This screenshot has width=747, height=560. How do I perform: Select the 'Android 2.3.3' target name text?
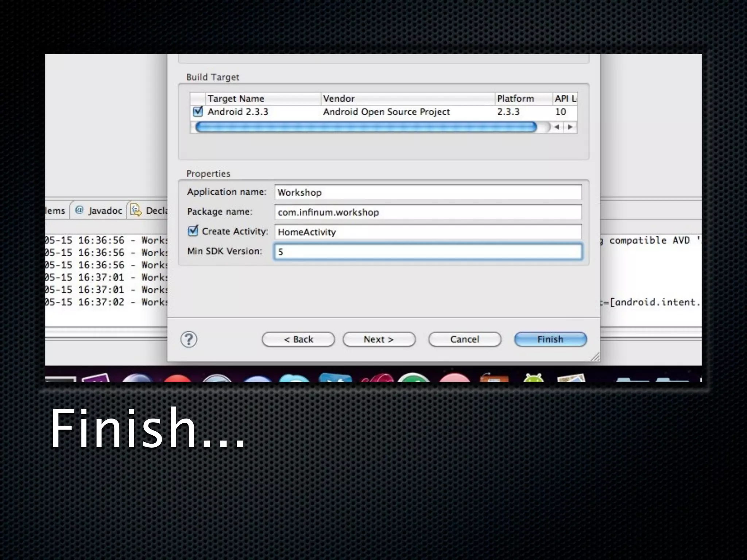(x=238, y=112)
